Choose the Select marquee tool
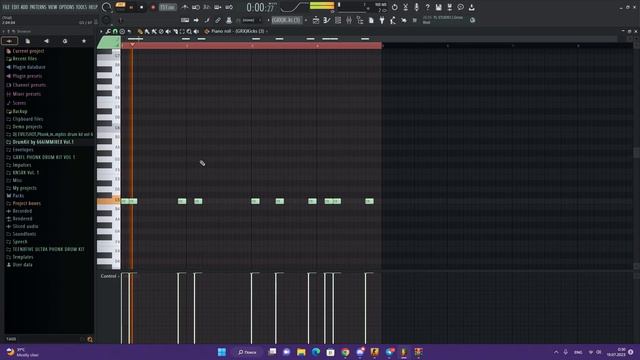Viewport: 640px width, 360px height. pos(182,31)
